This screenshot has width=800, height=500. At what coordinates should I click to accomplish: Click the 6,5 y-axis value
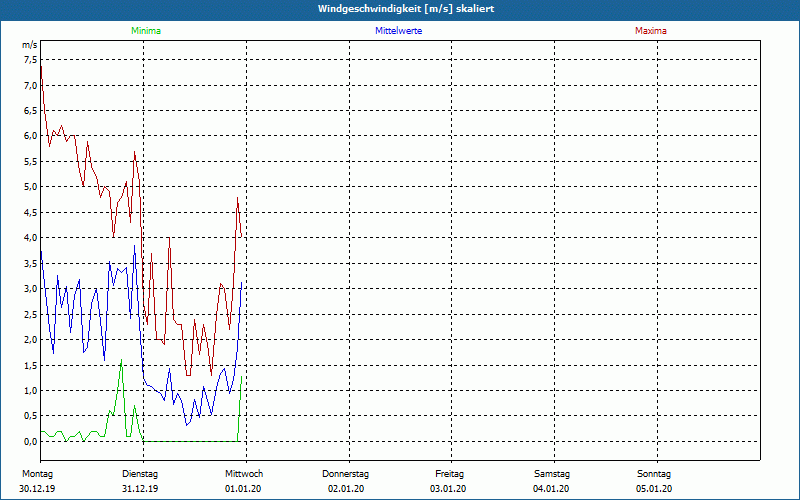[31, 111]
